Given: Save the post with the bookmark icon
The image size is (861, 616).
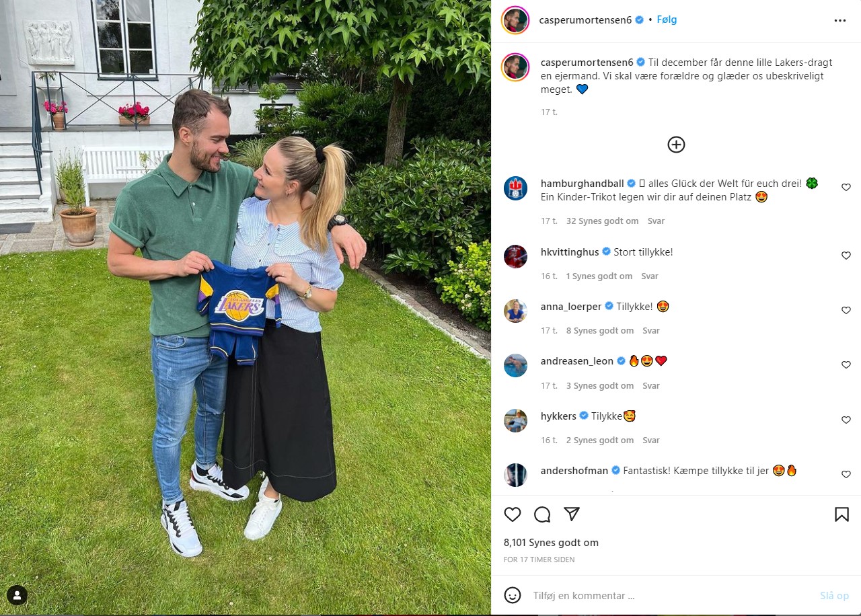Looking at the screenshot, I should tap(841, 514).
